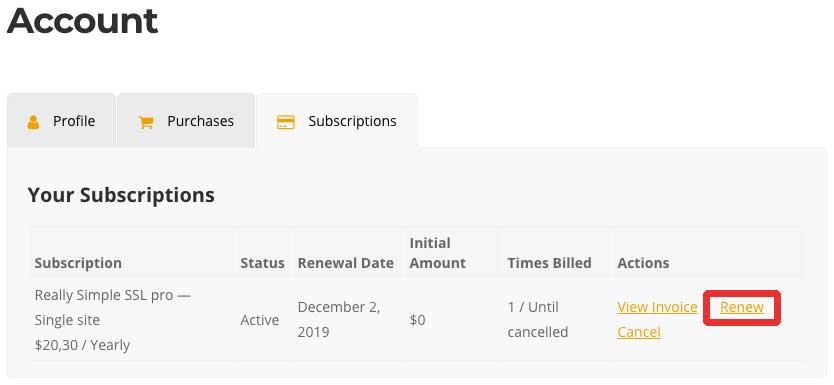Select the Really Simple SSL pro subscription name
This screenshot has width=834, height=385.
pyautogui.click(x=112, y=307)
